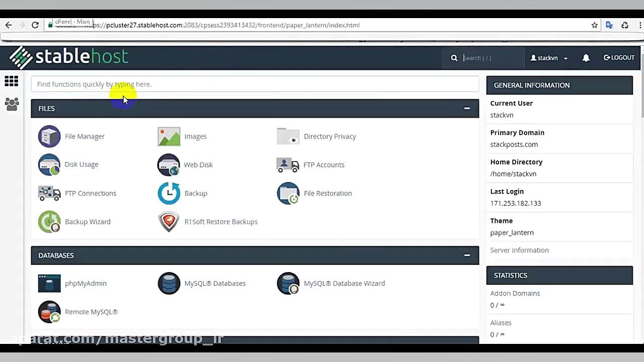Click the Aliases statistic label

tap(501, 323)
